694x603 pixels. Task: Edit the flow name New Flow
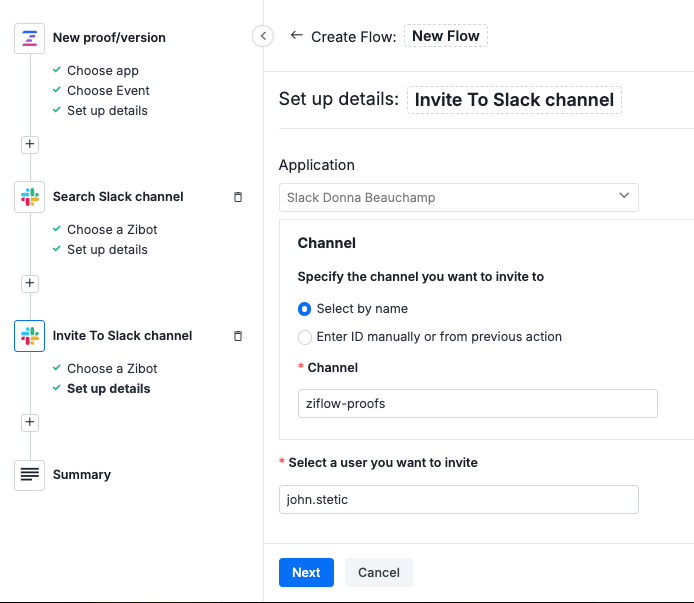coord(446,36)
